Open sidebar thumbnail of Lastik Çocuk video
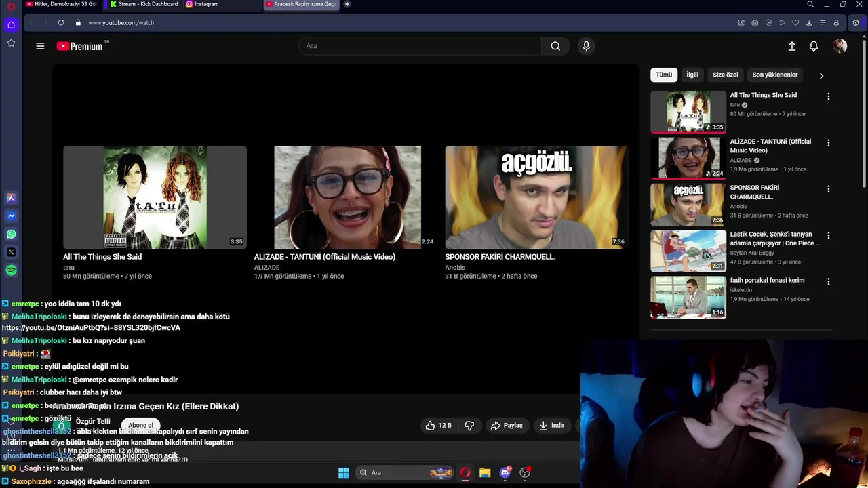 (688, 251)
